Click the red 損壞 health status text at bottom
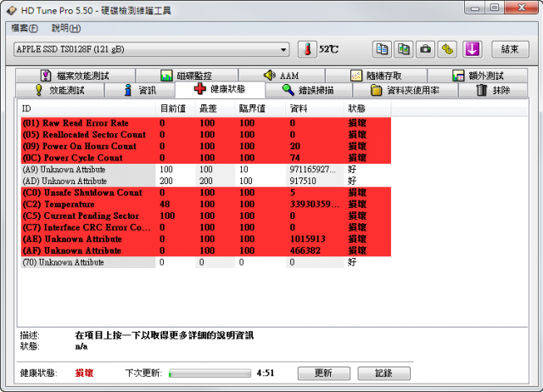 pyautogui.click(x=84, y=373)
